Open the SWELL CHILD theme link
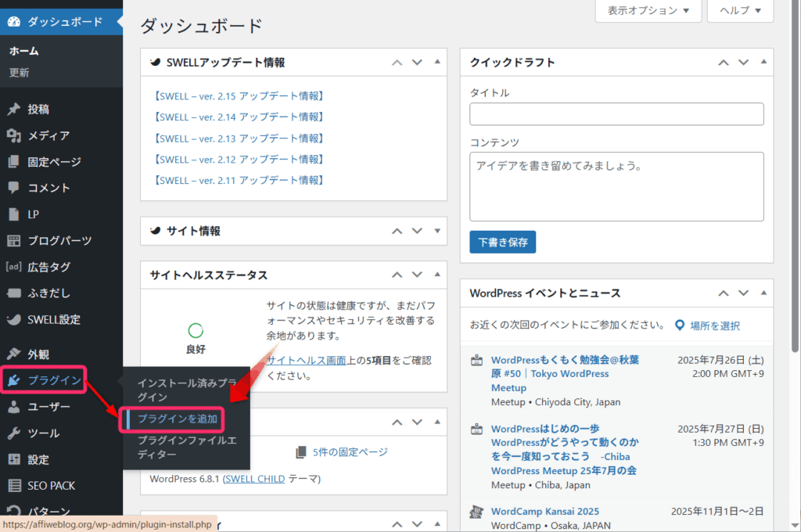 point(255,479)
